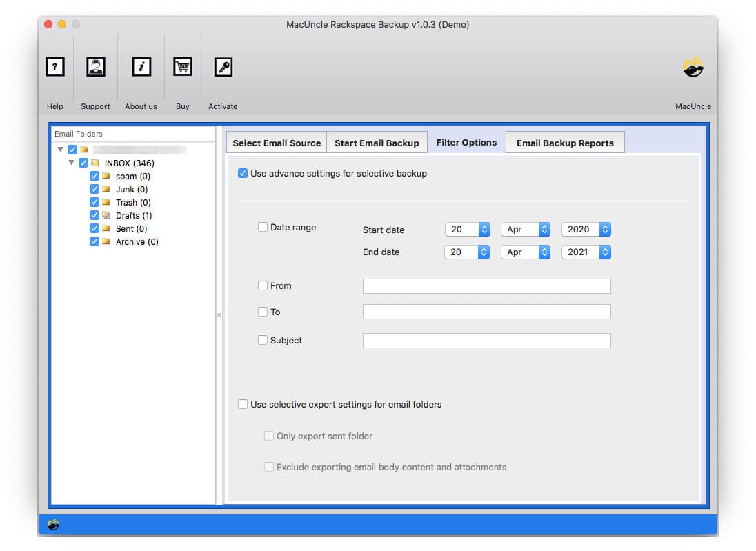Enable use selective export settings for email folders
756x551 pixels.
(x=243, y=404)
